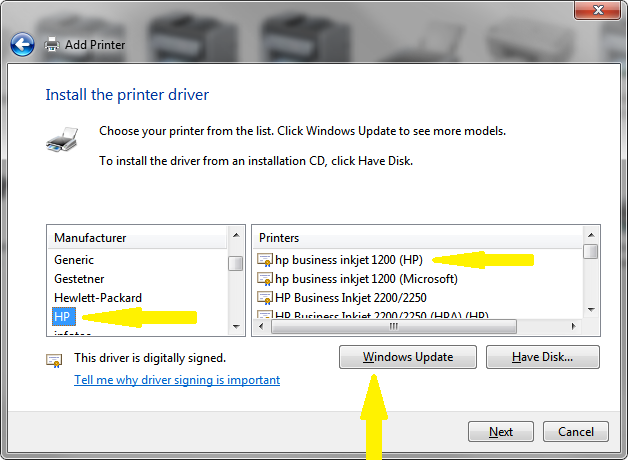Close the Add Printer window

tap(598, 10)
